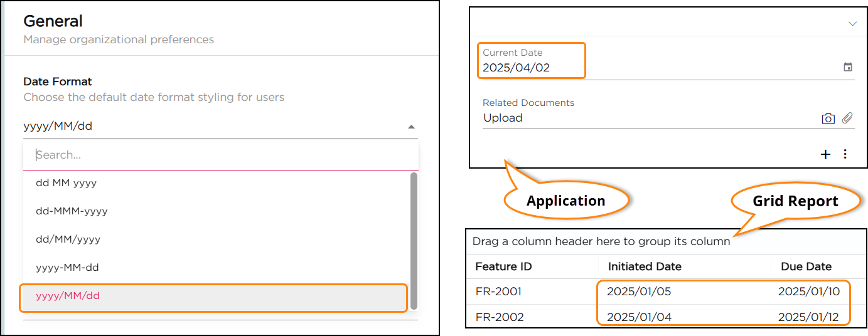Click the Search field in dropdown

tap(220, 155)
